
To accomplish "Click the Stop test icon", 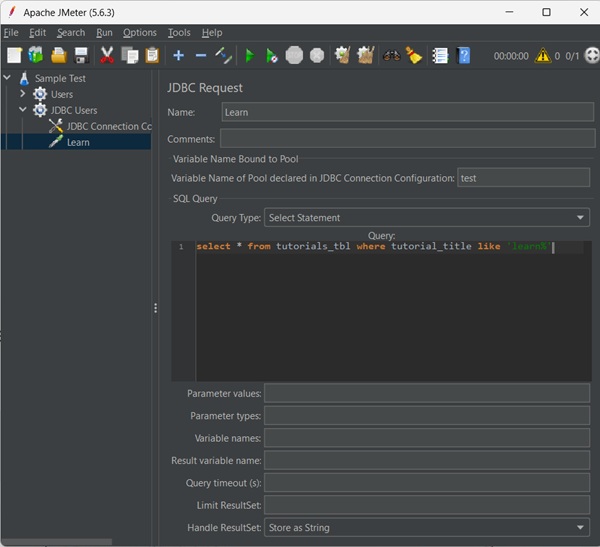I will click(x=294, y=56).
